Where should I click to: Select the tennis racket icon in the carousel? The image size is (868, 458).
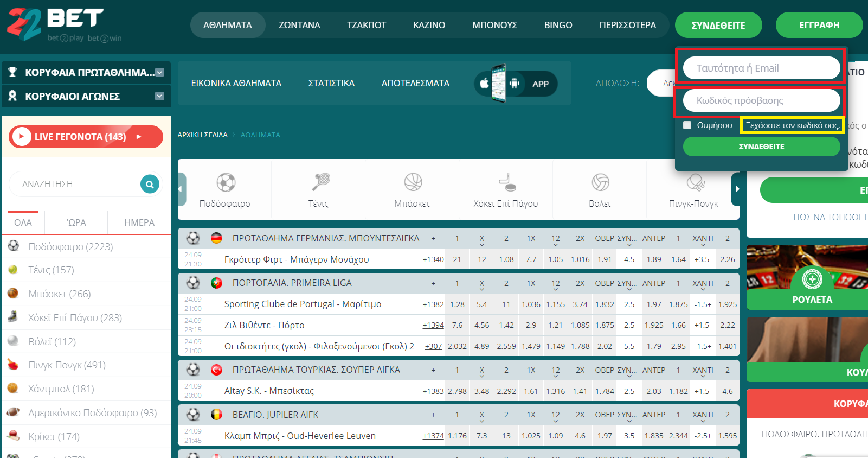point(320,182)
